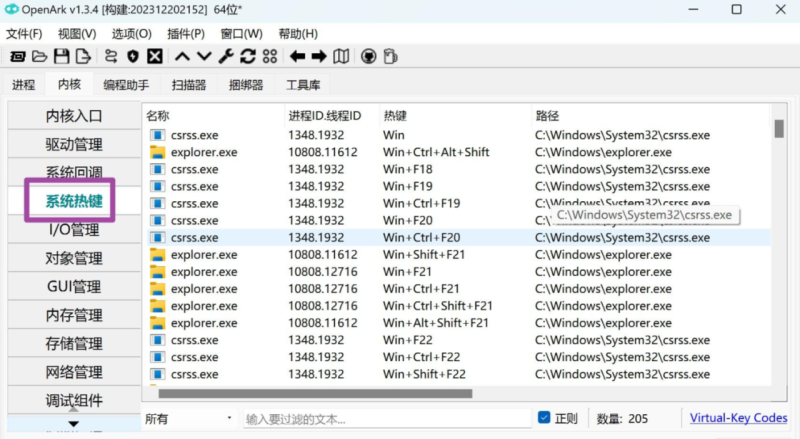Open the Virtual-Key Codes link

click(738, 418)
